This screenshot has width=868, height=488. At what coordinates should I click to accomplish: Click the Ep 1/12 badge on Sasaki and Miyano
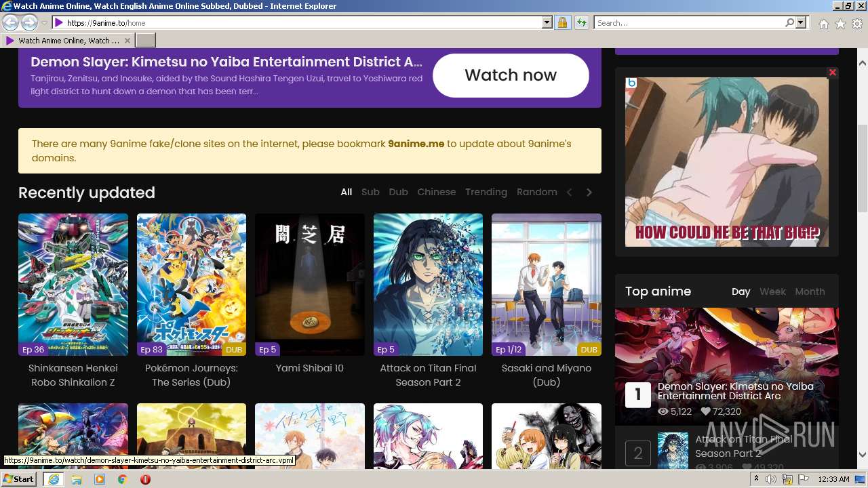click(x=509, y=349)
